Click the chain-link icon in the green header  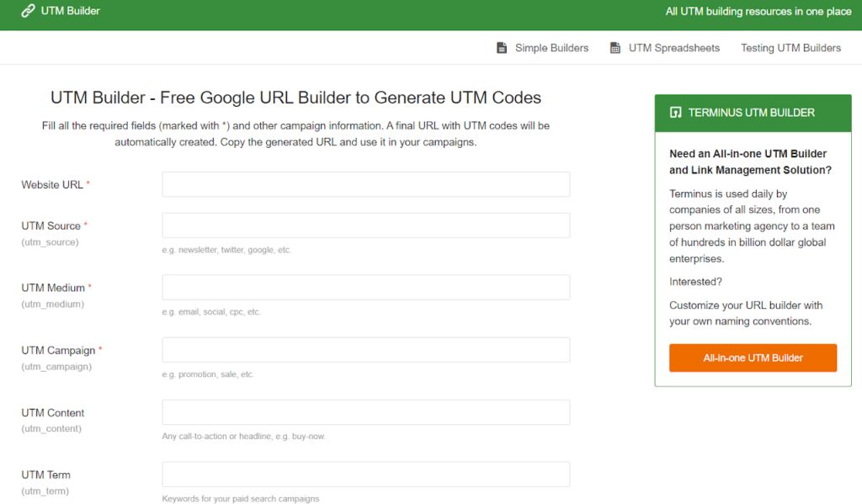coord(27,11)
